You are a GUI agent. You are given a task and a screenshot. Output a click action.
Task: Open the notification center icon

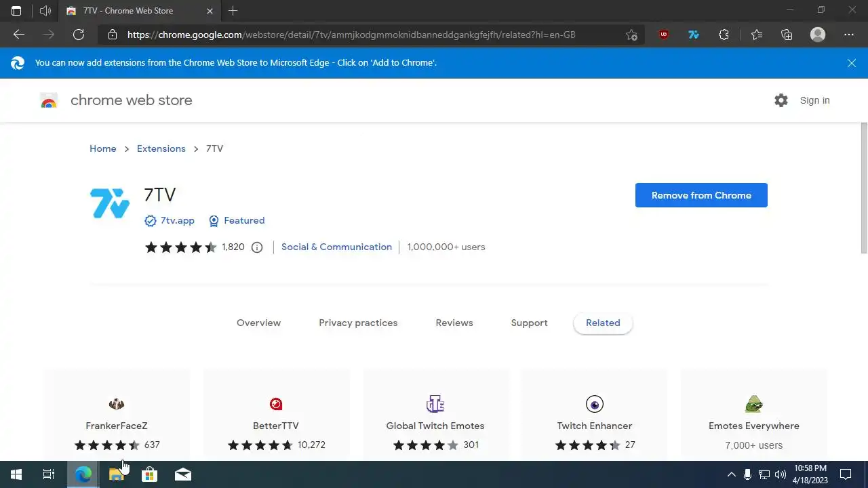click(x=846, y=474)
